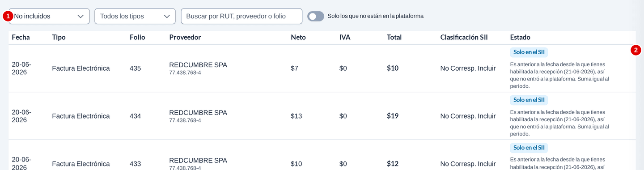
Task: Click "Solo en el SII" badge on folio 435
Action: click(x=529, y=52)
